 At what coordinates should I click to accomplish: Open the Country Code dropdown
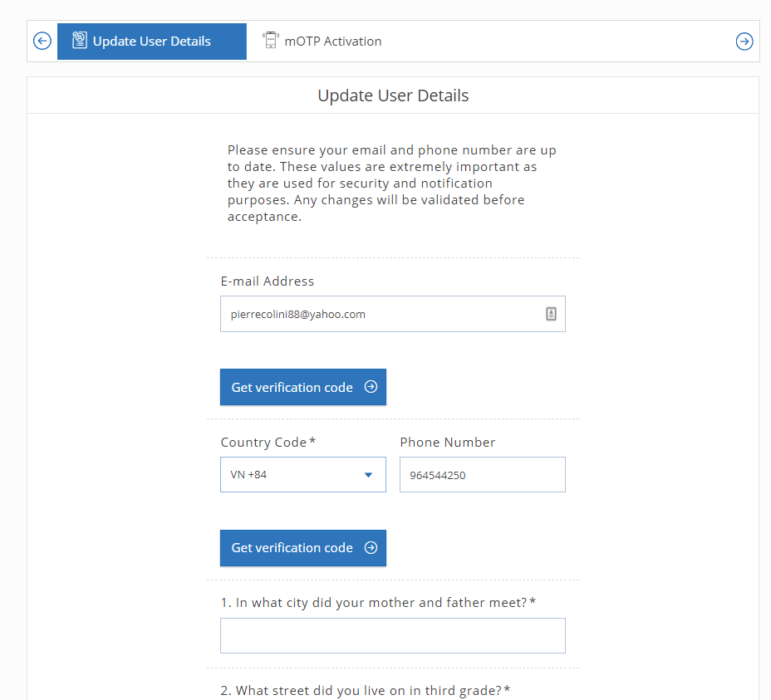303,474
